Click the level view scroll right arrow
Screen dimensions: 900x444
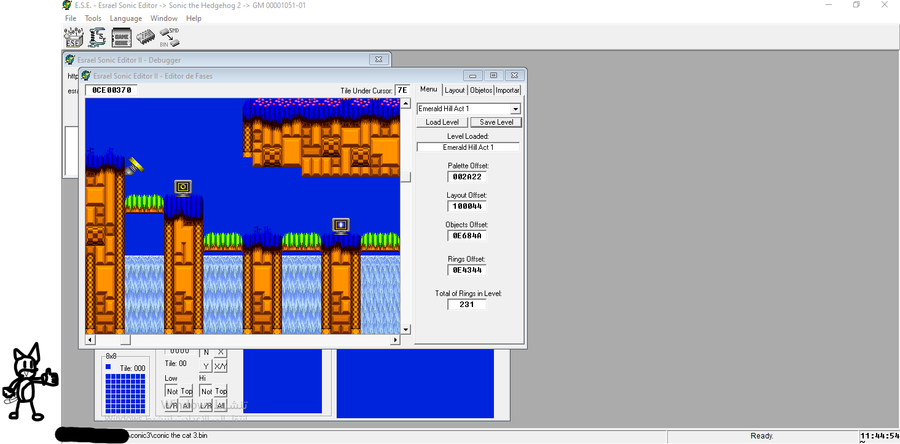395,340
